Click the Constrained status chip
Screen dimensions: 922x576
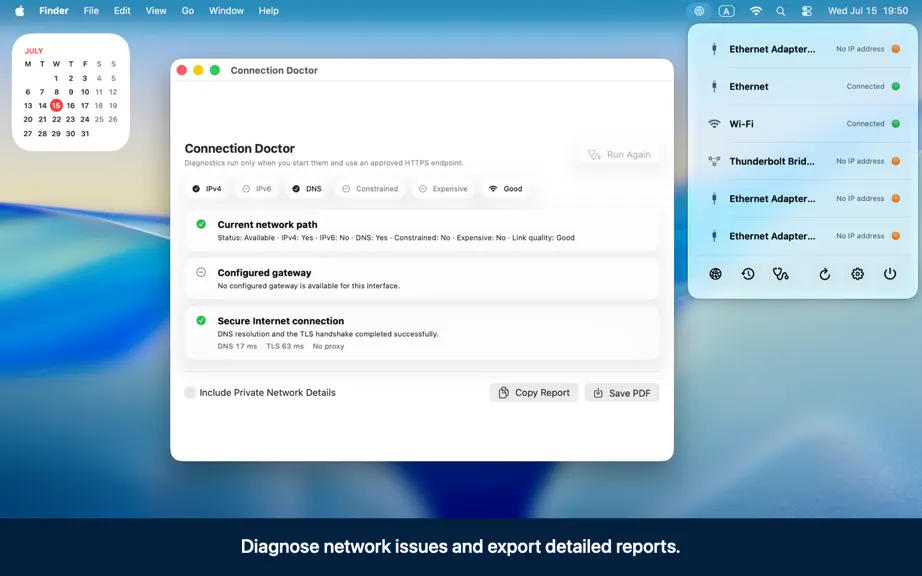[370, 189]
